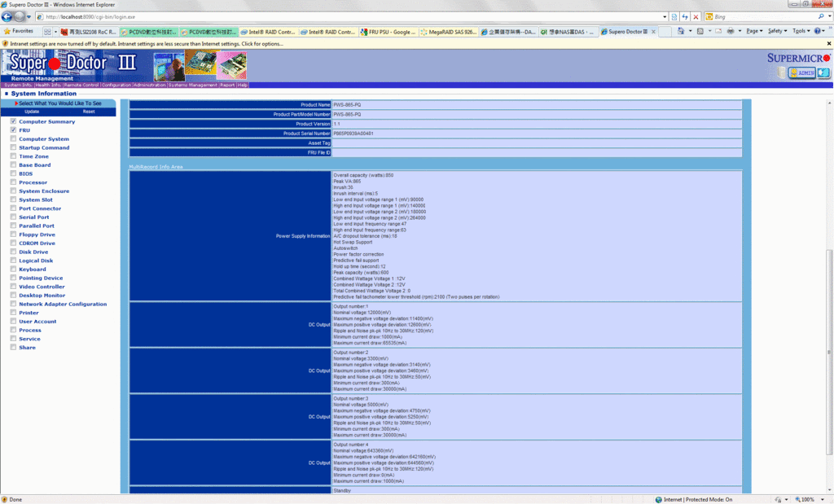834x504 pixels.
Task: Switch to the MegaRAID SAS browser tab
Action: pos(446,32)
